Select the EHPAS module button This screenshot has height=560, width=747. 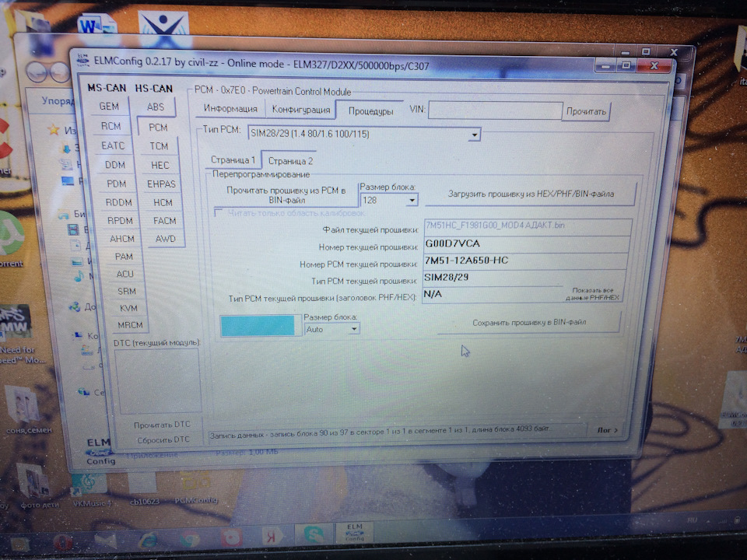pos(161,184)
